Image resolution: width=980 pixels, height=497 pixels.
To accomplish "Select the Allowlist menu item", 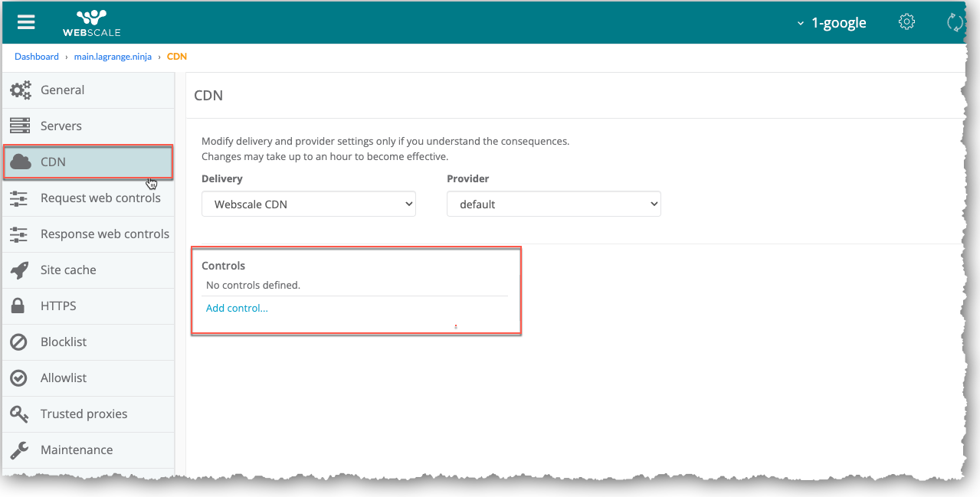I will pyautogui.click(x=63, y=378).
